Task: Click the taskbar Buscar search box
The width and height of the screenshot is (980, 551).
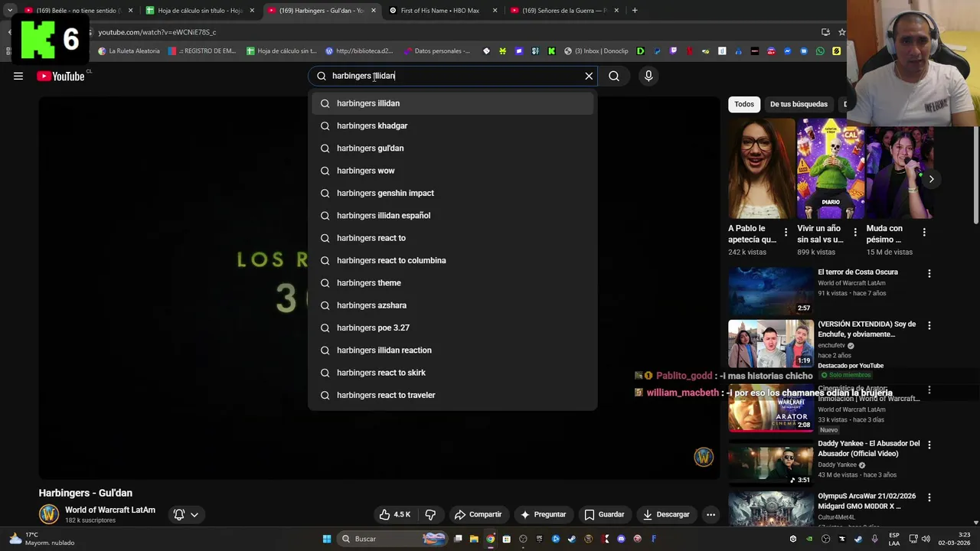Action: coord(392,539)
